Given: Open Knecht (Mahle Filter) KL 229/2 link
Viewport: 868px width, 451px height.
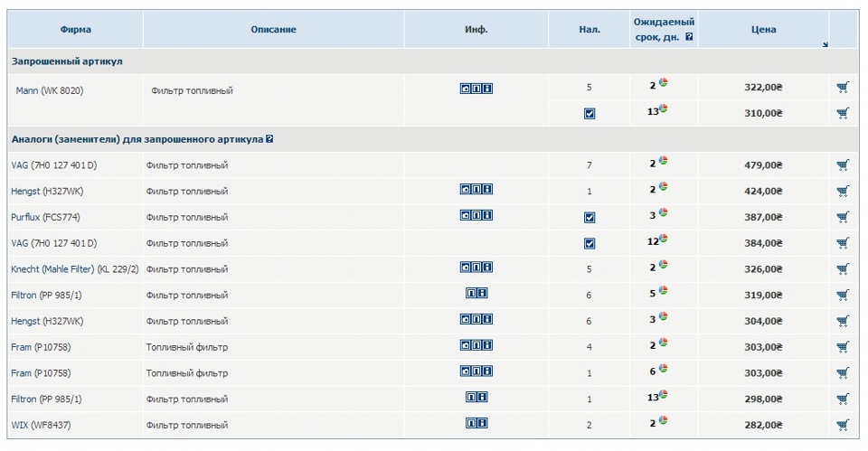Looking at the screenshot, I should pos(74,269).
